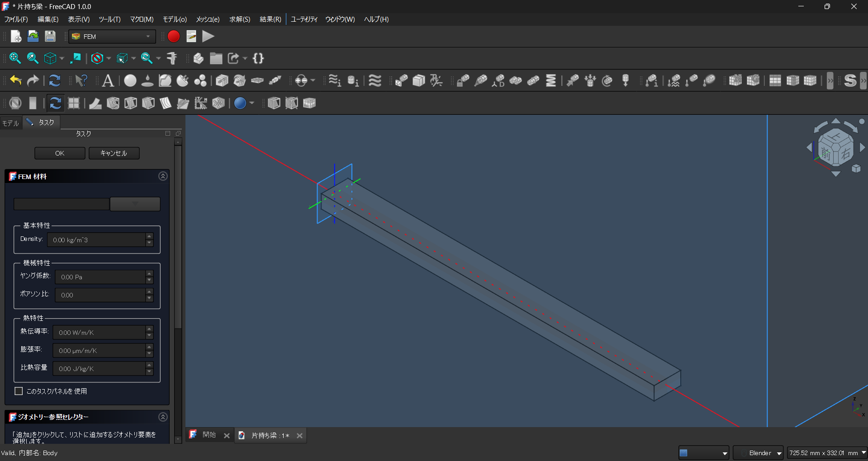Open the draw style dropdown arrow
The height and width of the screenshot is (461, 868).
pyautogui.click(x=109, y=58)
